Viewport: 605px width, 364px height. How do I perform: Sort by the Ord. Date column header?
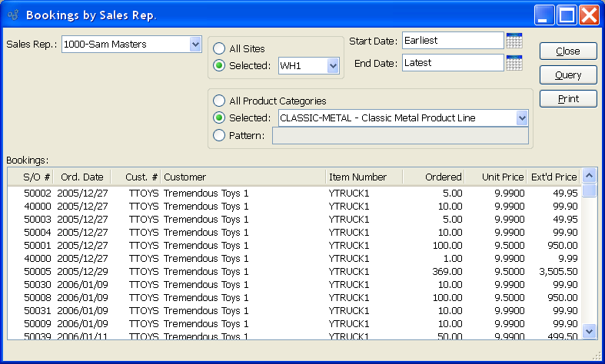coord(81,177)
